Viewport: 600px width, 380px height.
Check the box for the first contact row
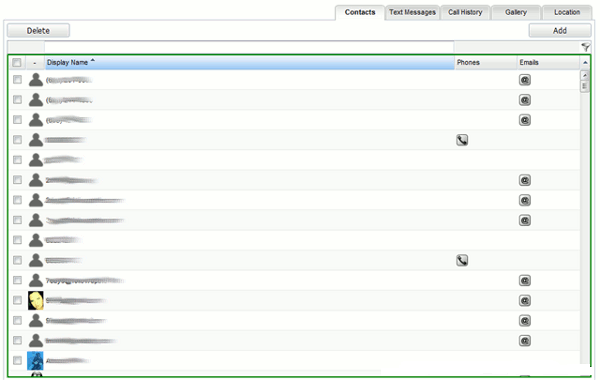coord(17,80)
